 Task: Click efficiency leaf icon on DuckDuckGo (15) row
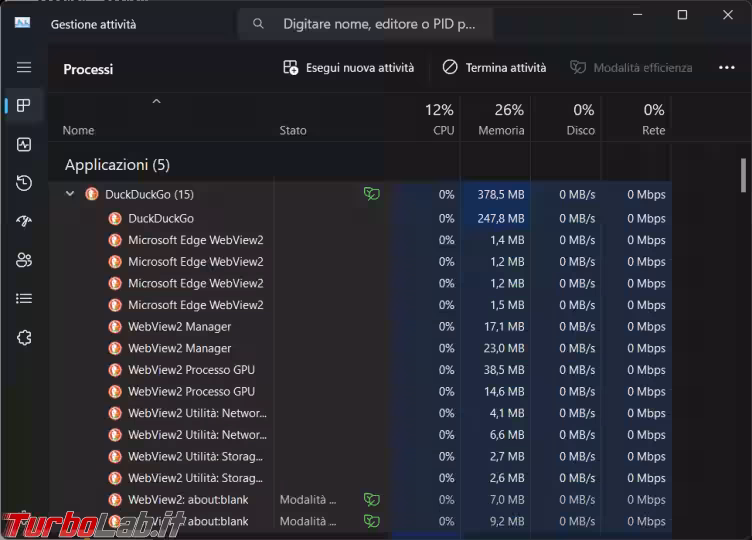(x=372, y=194)
